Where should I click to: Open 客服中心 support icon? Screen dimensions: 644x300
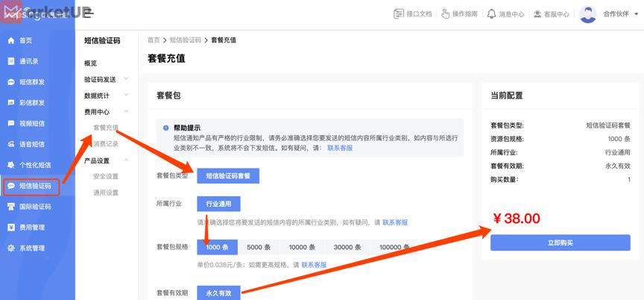(537, 13)
